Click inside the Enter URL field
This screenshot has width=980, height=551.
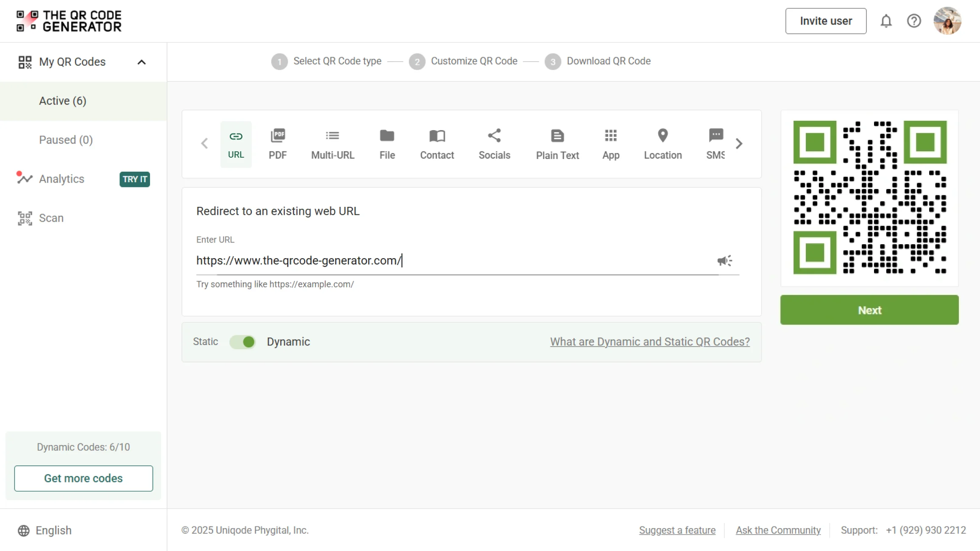(424, 260)
